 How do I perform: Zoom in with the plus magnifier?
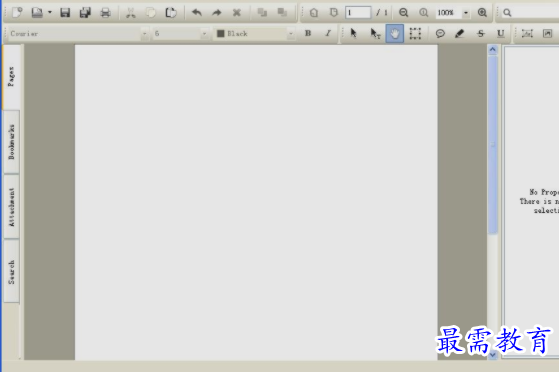[482, 13]
